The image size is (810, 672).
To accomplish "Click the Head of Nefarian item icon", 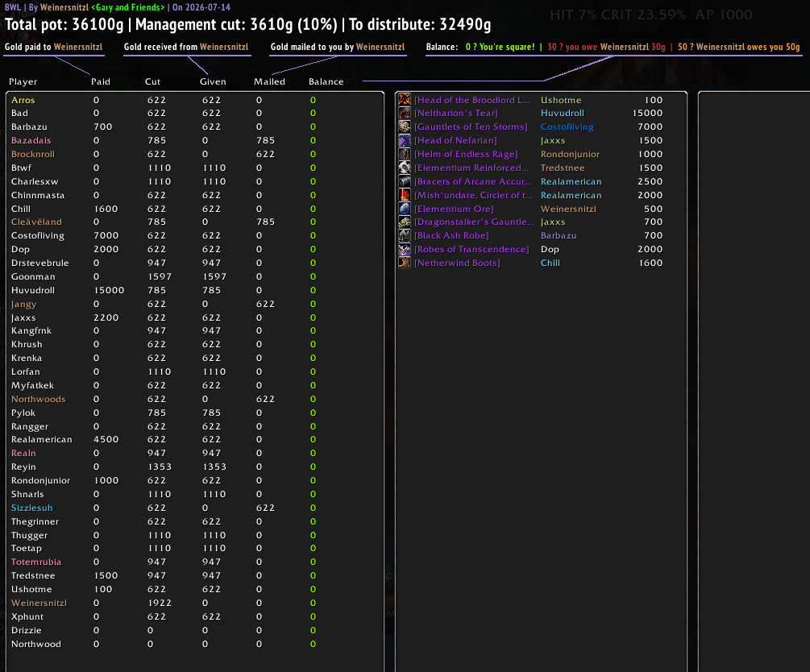I will [405, 140].
